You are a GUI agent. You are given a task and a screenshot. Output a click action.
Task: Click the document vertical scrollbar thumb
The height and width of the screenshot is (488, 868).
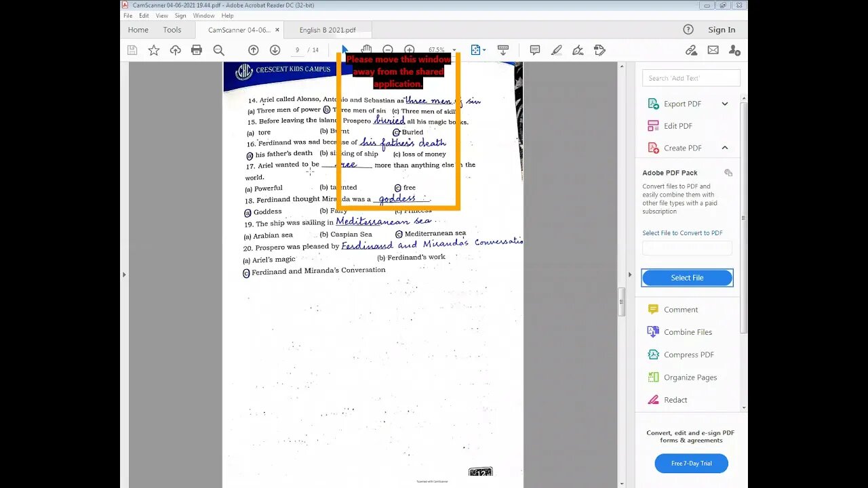click(x=621, y=302)
